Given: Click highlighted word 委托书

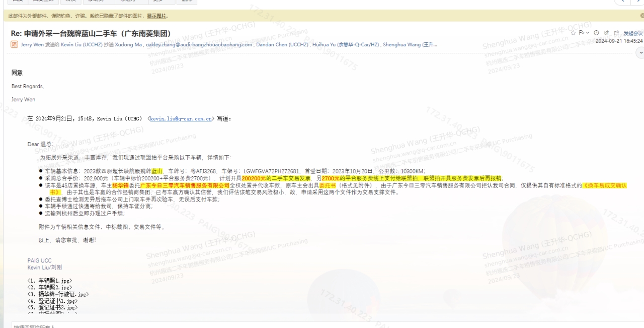Looking at the screenshot, I should click(x=327, y=185).
